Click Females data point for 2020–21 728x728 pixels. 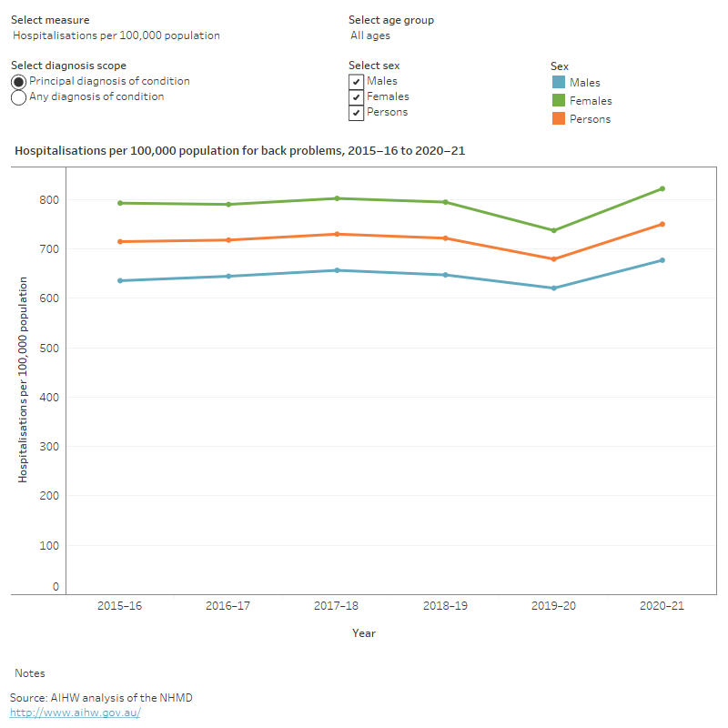(662, 188)
